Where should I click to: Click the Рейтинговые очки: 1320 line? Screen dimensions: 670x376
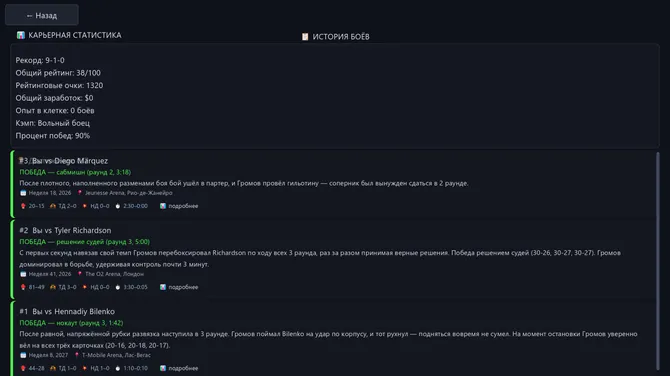point(59,85)
